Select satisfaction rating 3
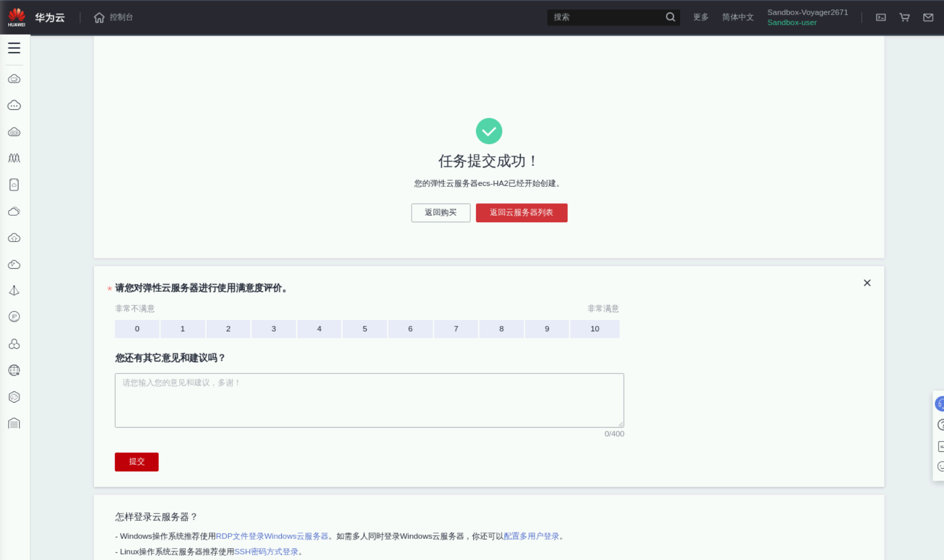This screenshot has width=944, height=560. tap(274, 329)
